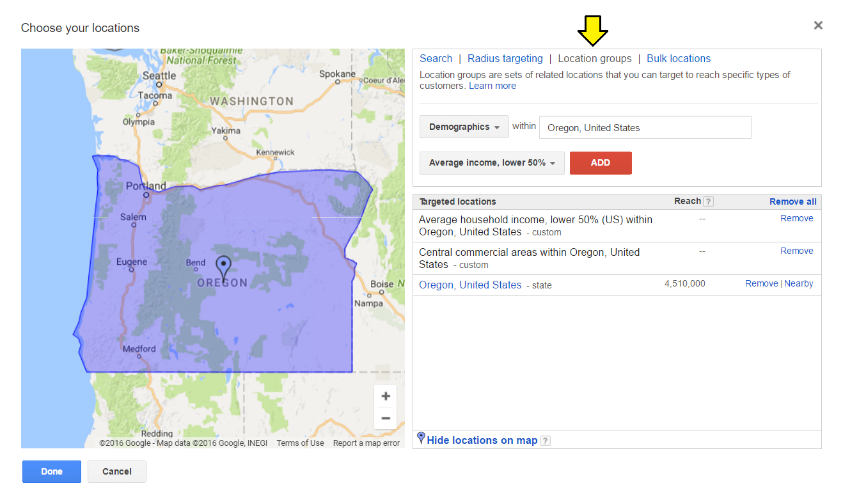Open Terms of Use on map
Image resolution: width=843 pixels, height=504 pixels.
click(x=300, y=443)
